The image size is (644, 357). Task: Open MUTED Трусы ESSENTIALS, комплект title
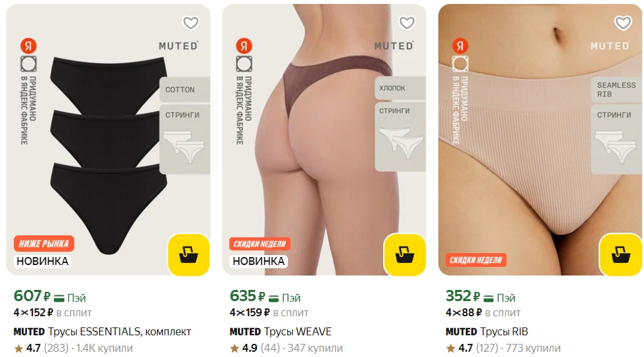103,331
